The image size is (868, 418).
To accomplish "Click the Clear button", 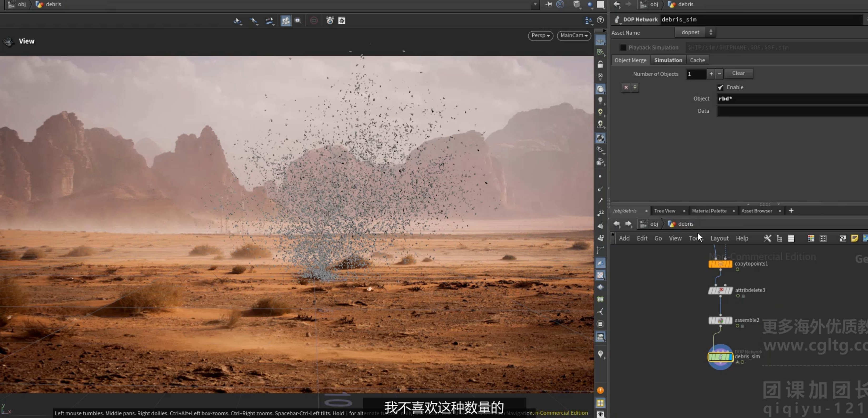I will [738, 73].
